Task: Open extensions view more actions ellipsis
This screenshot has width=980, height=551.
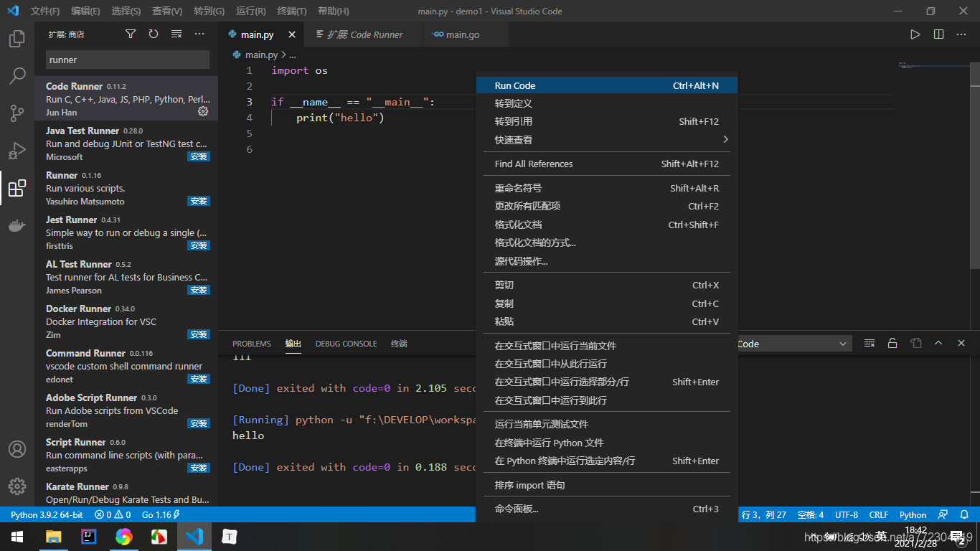Action: point(199,34)
